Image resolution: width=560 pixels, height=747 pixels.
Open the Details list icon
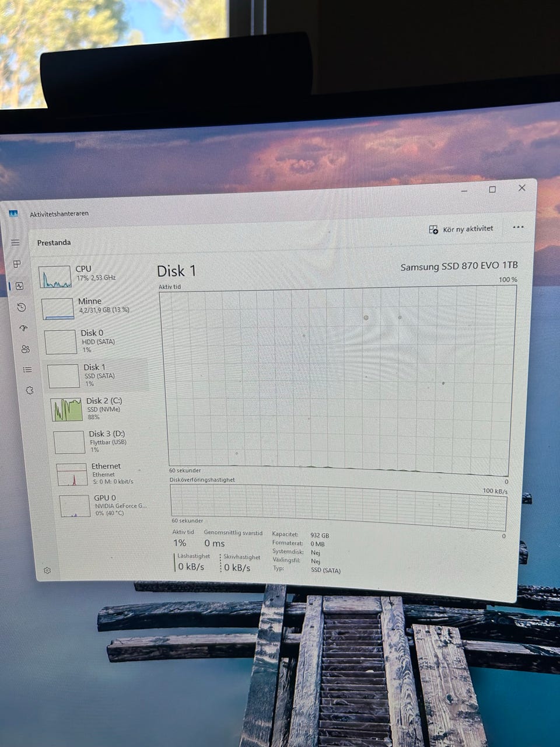(27, 369)
